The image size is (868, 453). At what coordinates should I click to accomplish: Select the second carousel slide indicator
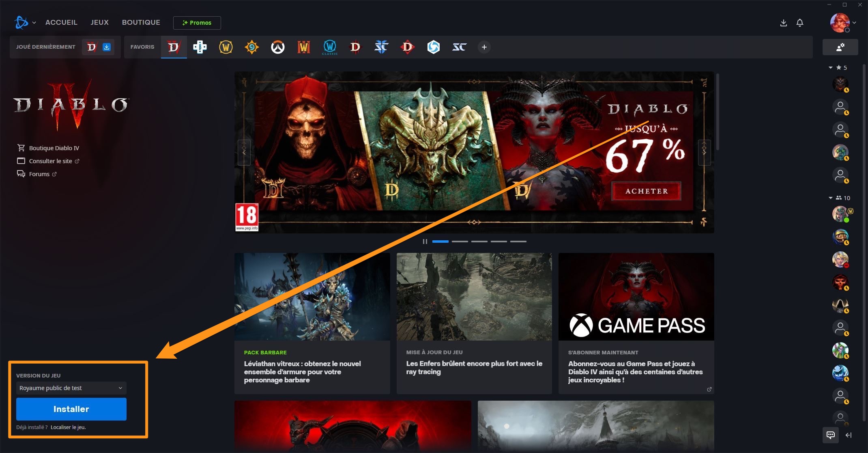pos(460,242)
